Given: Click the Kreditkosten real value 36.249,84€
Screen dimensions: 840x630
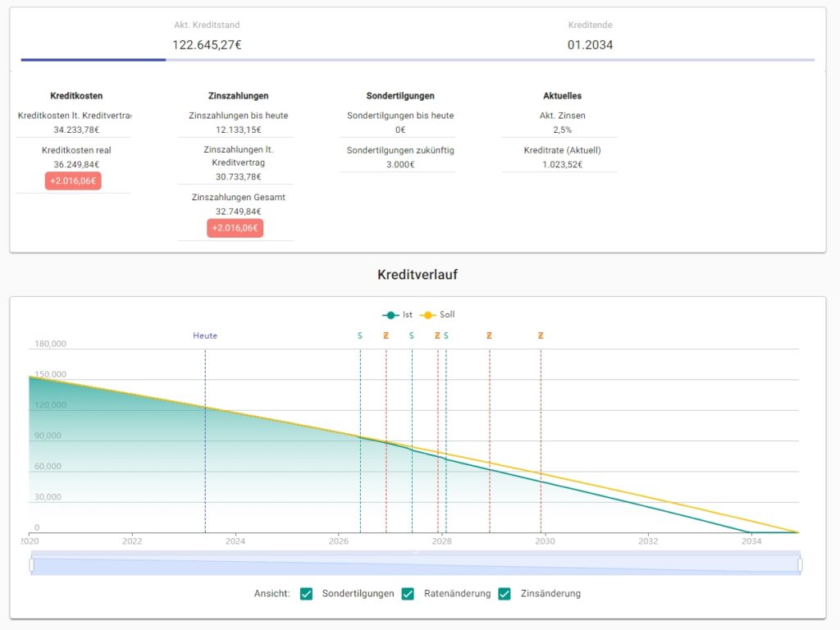Looking at the screenshot, I should (x=76, y=164).
